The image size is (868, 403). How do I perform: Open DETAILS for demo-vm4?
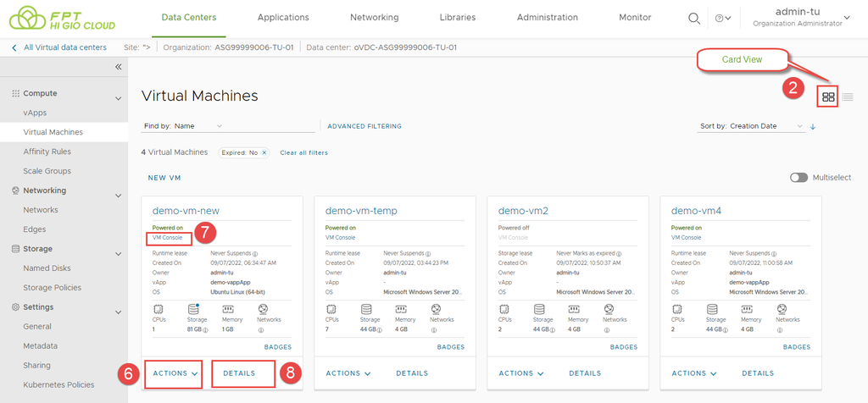[x=758, y=373]
